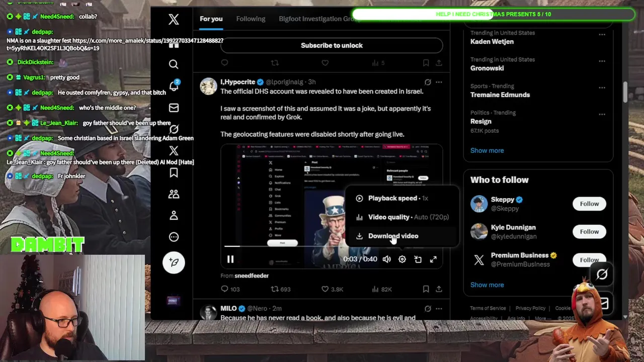Open options for Kaden Wetjen trend
The width and height of the screenshot is (644, 362).
click(602, 35)
